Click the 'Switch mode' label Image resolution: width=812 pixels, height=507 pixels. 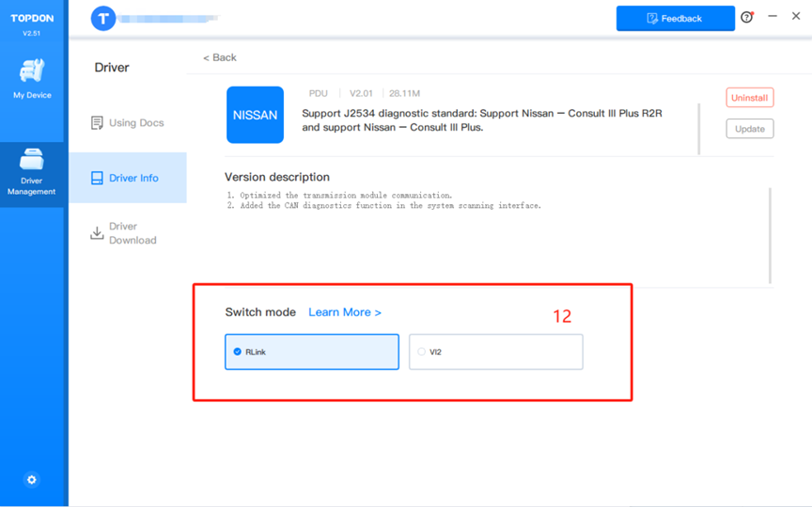pyautogui.click(x=260, y=312)
